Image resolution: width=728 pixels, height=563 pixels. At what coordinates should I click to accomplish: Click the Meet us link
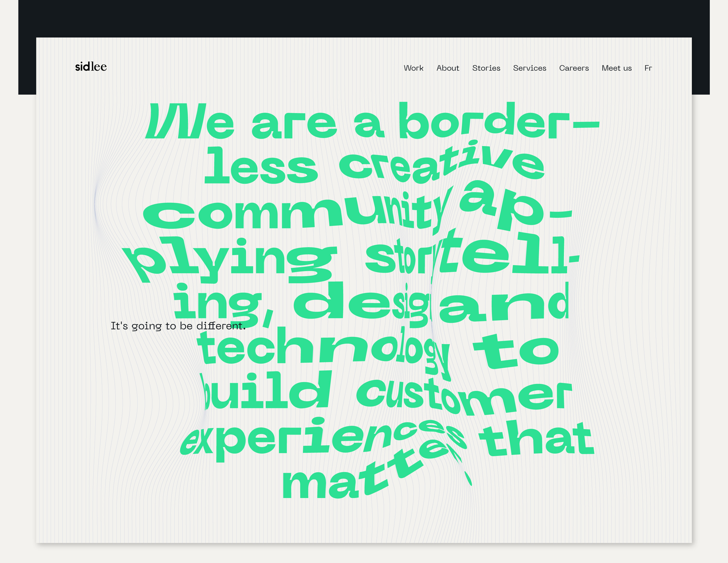click(616, 68)
